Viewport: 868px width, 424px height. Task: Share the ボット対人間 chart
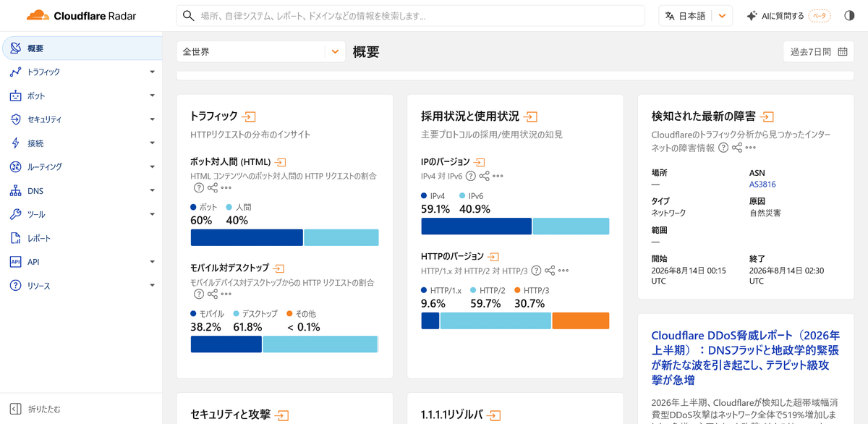click(213, 188)
